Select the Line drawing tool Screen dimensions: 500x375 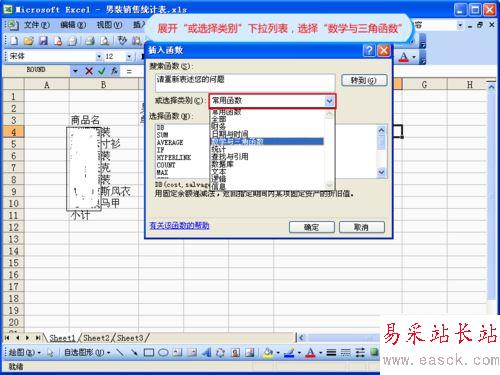pos(120,352)
